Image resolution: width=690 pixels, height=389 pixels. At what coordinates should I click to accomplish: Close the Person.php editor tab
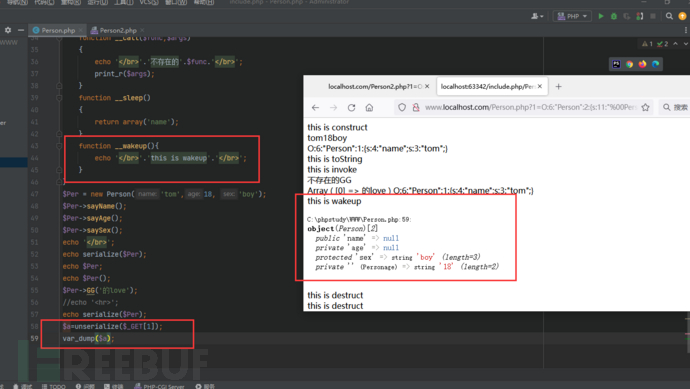(81, 30)
